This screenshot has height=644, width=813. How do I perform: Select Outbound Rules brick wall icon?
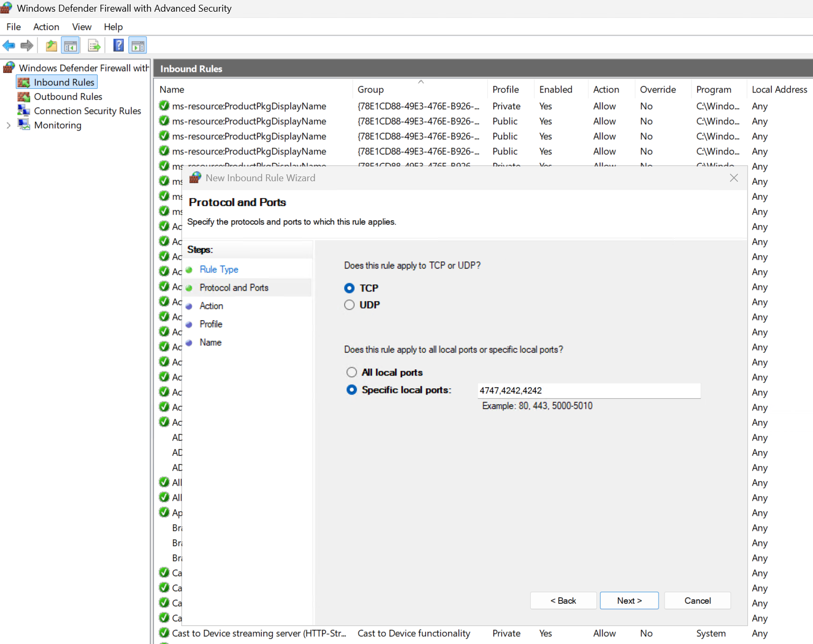click(x=24, y=97)
